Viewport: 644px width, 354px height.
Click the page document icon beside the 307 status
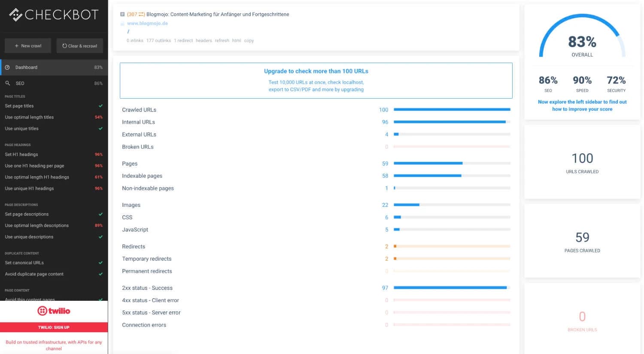122,14
